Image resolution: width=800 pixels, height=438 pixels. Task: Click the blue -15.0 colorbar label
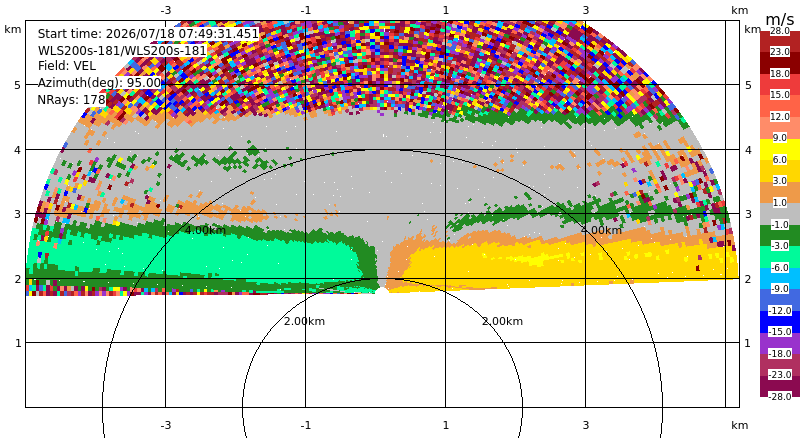coord(780,331)
